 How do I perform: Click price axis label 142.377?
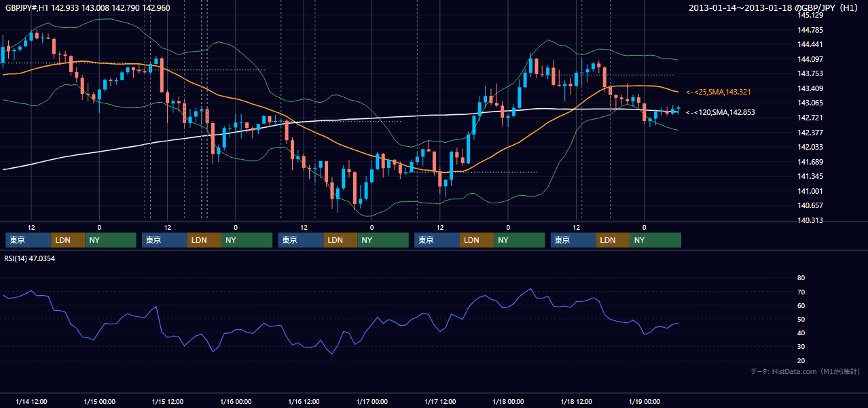point(810,133)
